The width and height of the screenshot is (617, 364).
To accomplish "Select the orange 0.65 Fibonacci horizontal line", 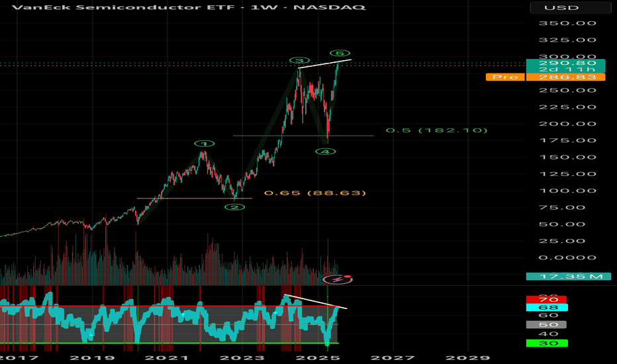I will [x=195, y=199].
